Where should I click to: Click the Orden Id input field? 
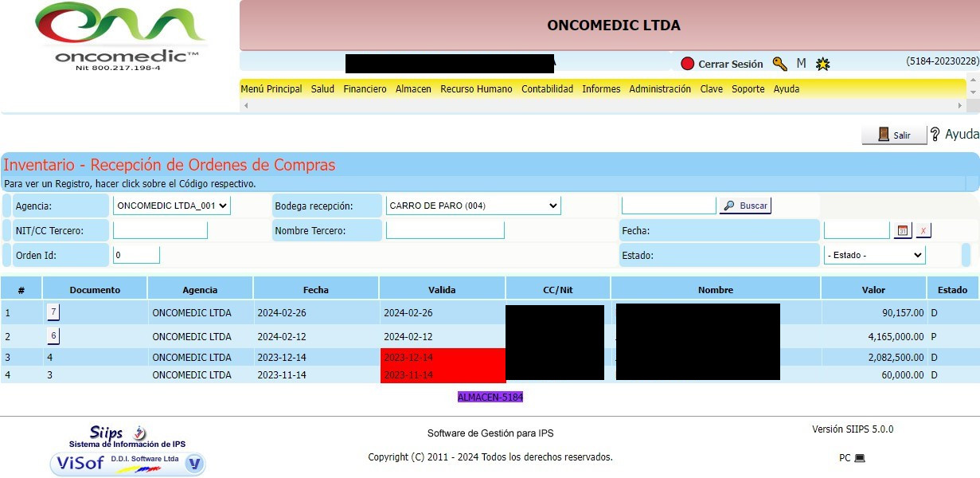coord(136,255)
